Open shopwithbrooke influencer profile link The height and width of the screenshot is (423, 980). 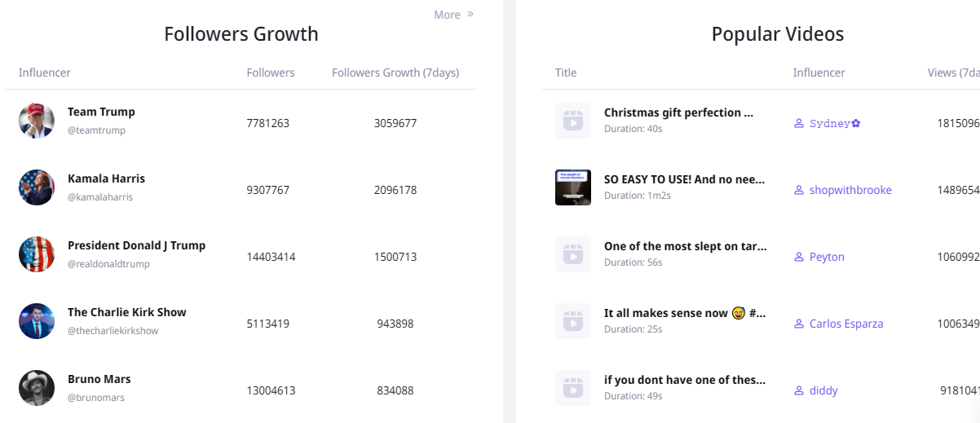[850, 190]
